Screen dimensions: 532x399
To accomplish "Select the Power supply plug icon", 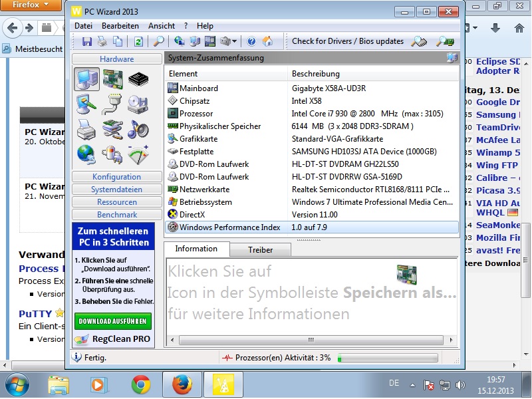I will click(112, 155).
